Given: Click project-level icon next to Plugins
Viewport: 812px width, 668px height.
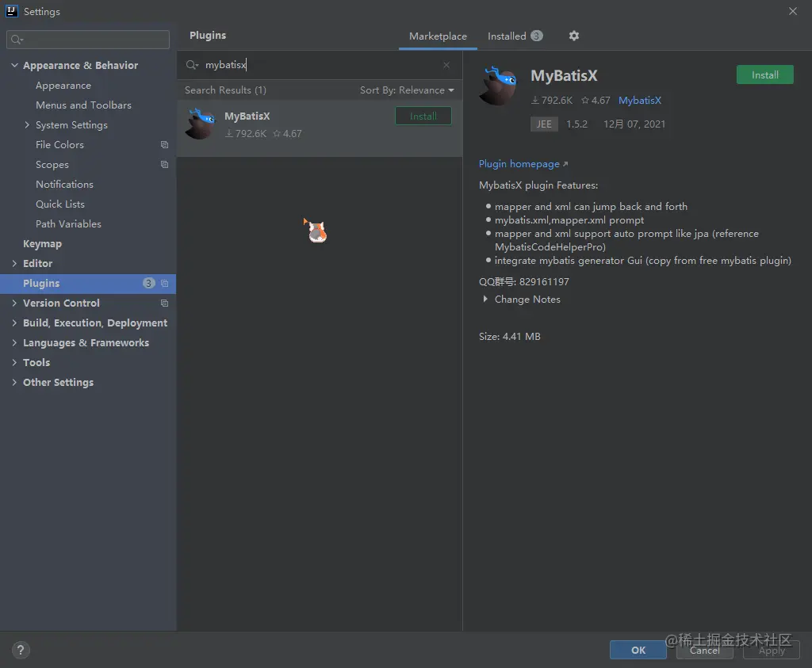Looking at the screenshot, I should click(x=165, y=284).
